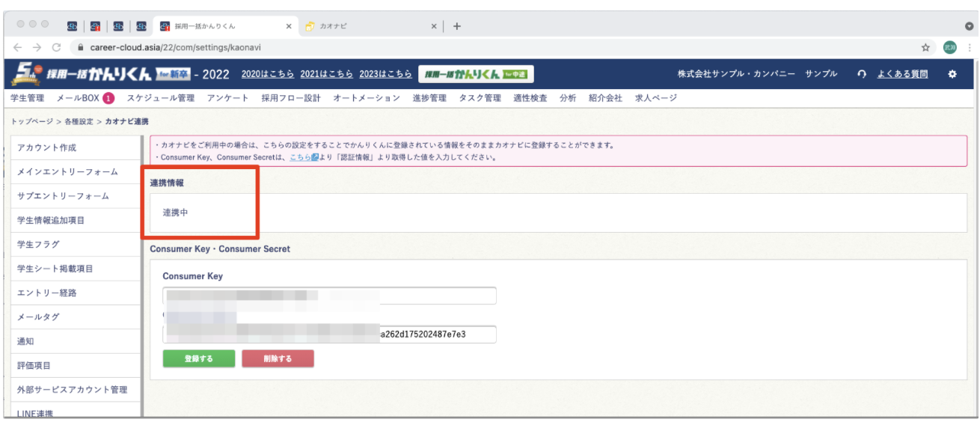Select 外部サービスアカウント管理 in the sidebar
The width and height of the screenshot is (980, 425).
coord(76,389)
